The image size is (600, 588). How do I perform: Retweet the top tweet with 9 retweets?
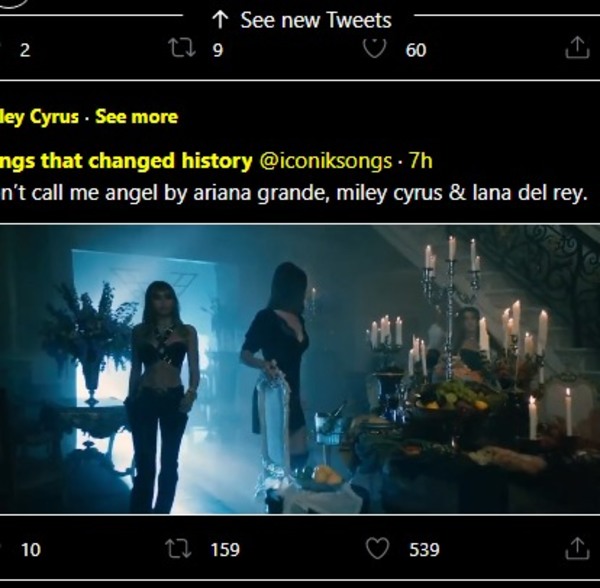[182, 49]
